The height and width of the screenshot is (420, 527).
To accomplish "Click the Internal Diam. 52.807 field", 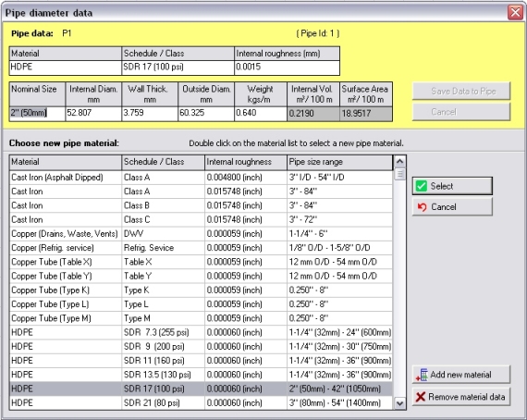I will (93, 114).
